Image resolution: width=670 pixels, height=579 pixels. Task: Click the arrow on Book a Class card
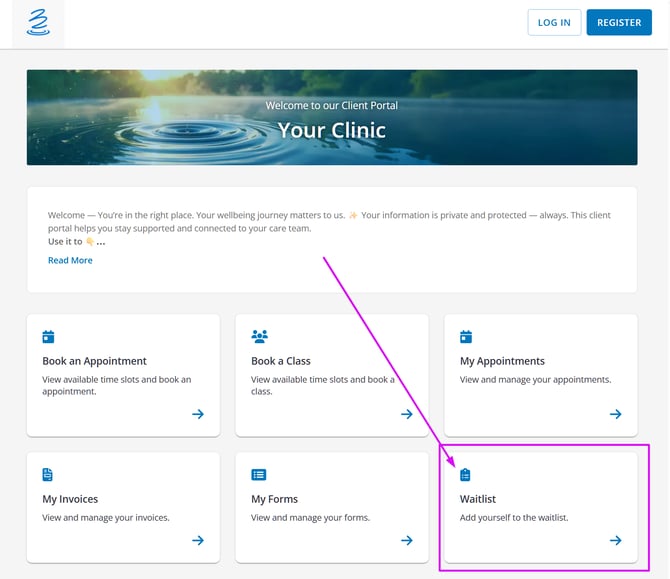click(x=407, y=414)
